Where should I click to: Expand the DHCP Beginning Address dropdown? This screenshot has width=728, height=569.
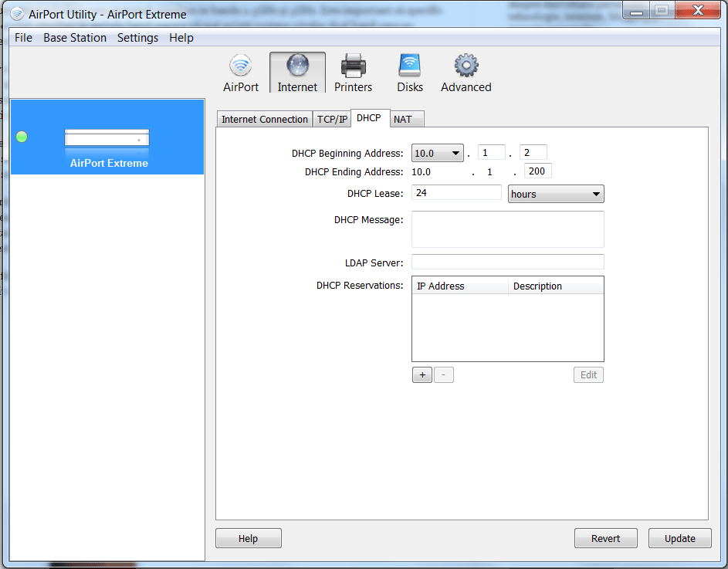[x=438, y=154]
